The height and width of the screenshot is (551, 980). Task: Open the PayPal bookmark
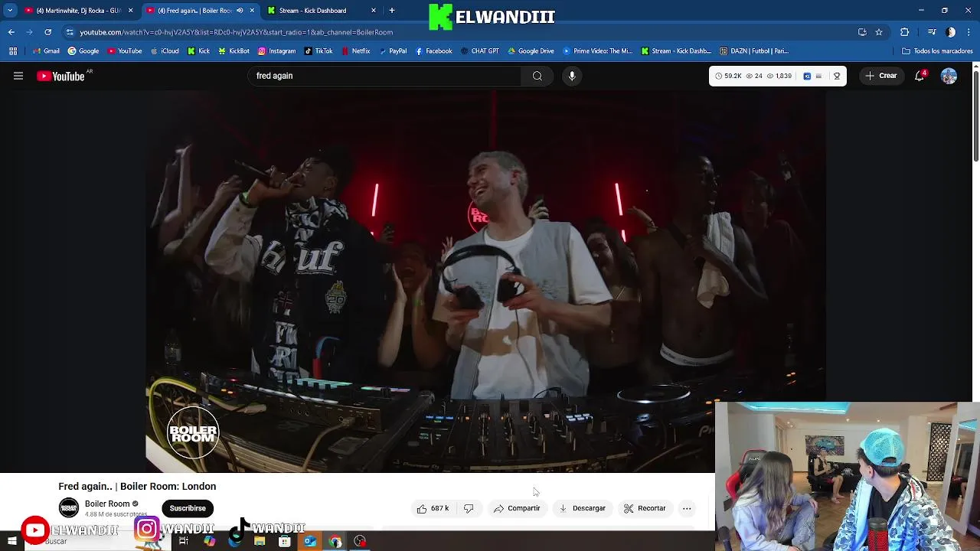click(x=392, y=51)
